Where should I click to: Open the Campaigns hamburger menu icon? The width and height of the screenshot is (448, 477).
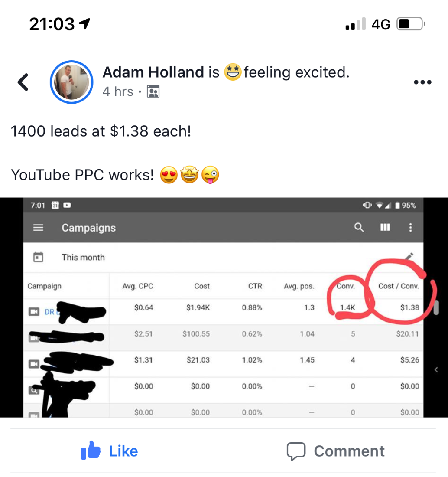click(x=38, y=228)
